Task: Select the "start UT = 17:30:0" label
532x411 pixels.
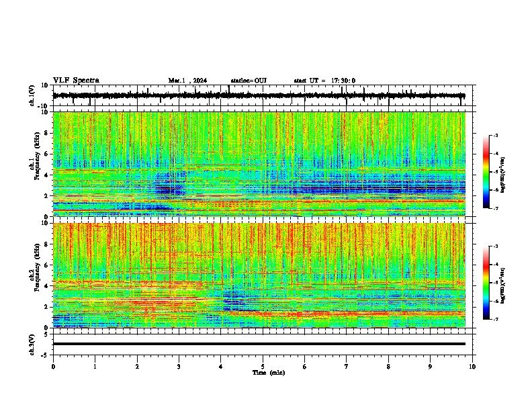Action: [x=324, y=81]
